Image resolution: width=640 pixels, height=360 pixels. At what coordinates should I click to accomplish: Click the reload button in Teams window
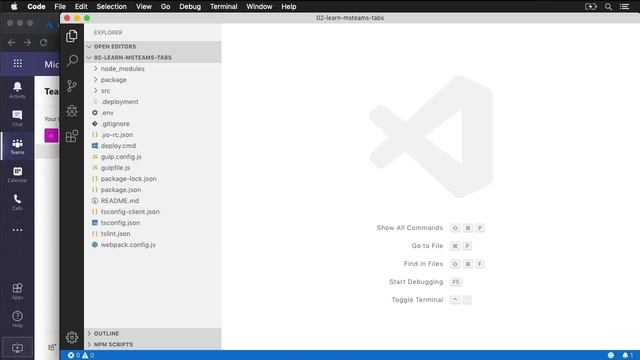[43, 42]
